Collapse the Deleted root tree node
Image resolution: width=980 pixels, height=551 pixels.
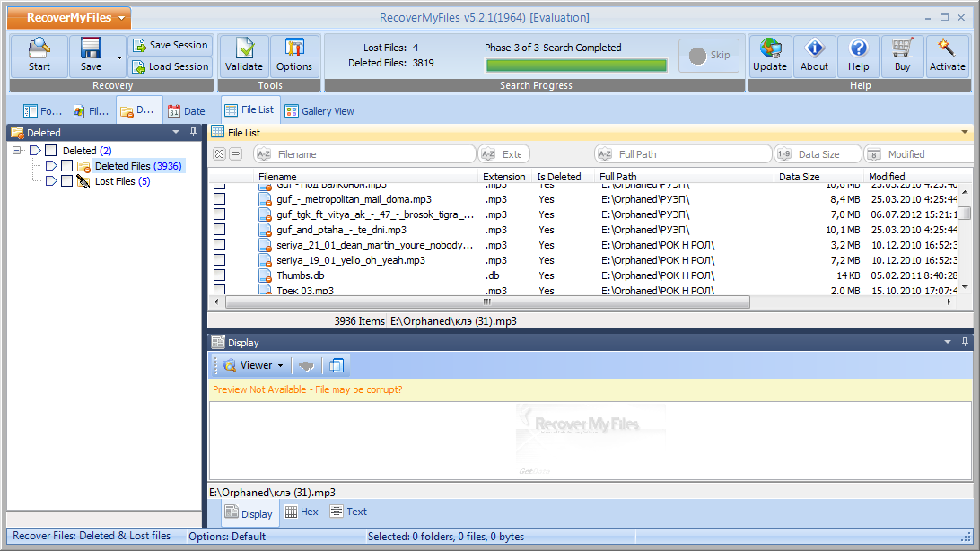(17, 151)
